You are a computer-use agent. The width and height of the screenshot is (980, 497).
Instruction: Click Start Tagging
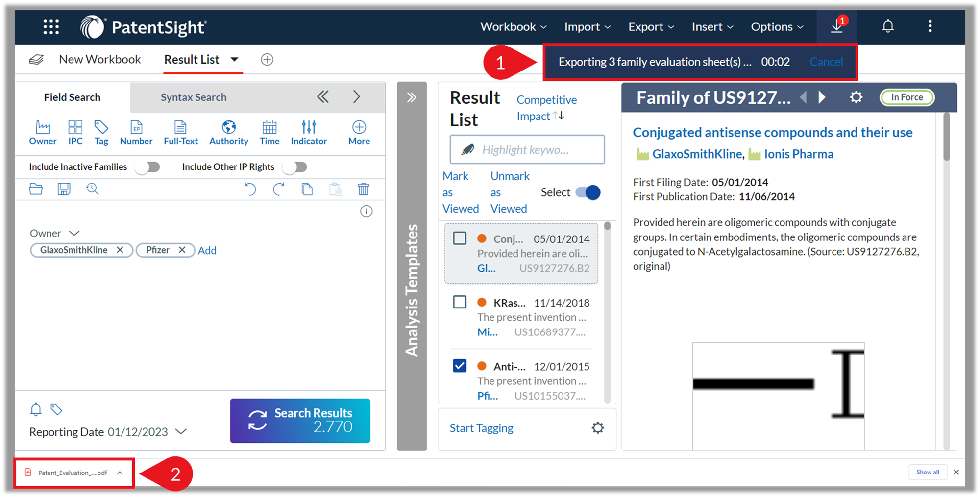(482, 428)
